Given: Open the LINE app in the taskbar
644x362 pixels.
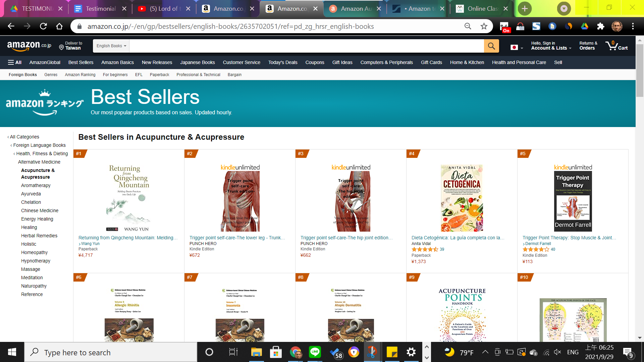Looking at the screenshot, I should (315, 352).
